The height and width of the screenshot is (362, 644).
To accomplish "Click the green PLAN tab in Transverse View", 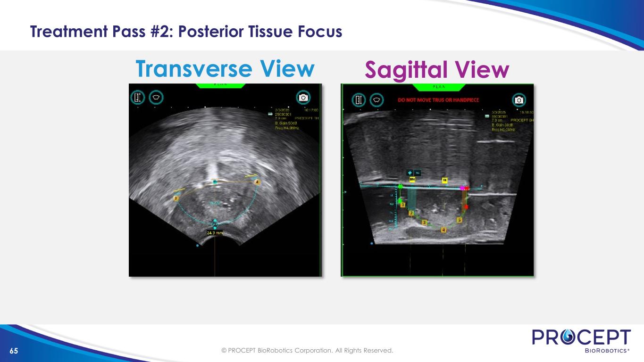I will coord(221,85).
